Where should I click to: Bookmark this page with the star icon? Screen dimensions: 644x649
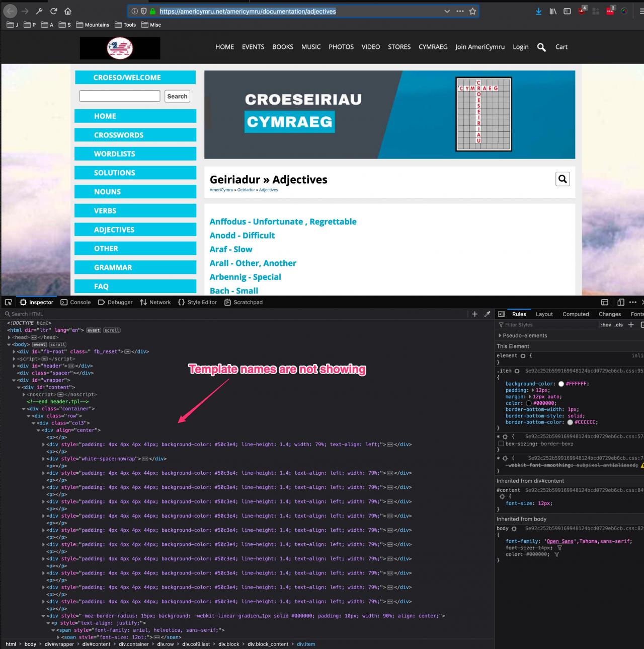click(472, 11)
